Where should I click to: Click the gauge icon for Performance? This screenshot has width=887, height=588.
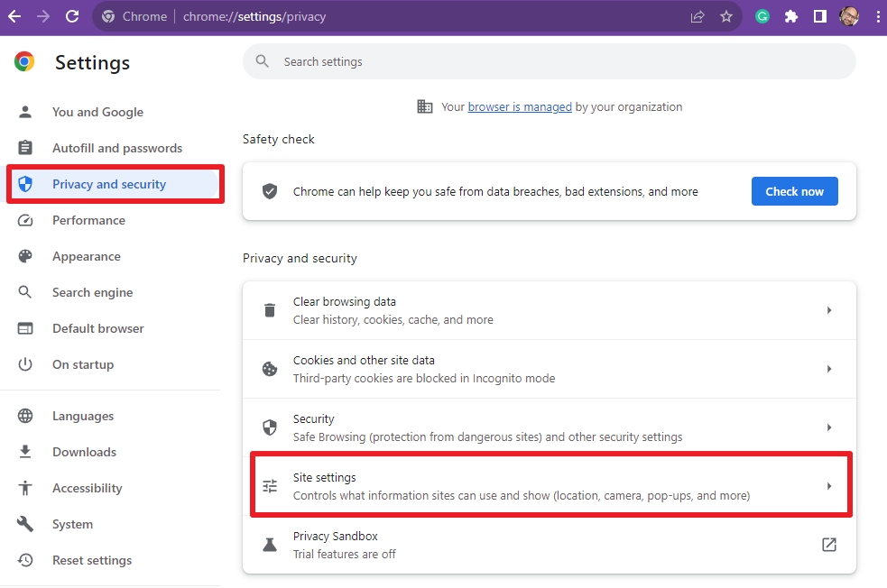coord(25,220)
